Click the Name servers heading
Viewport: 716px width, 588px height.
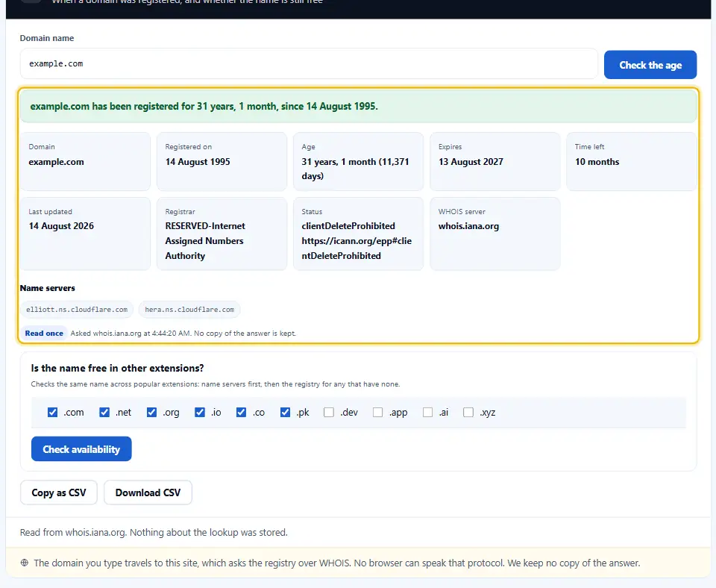(x=48, y=288)
